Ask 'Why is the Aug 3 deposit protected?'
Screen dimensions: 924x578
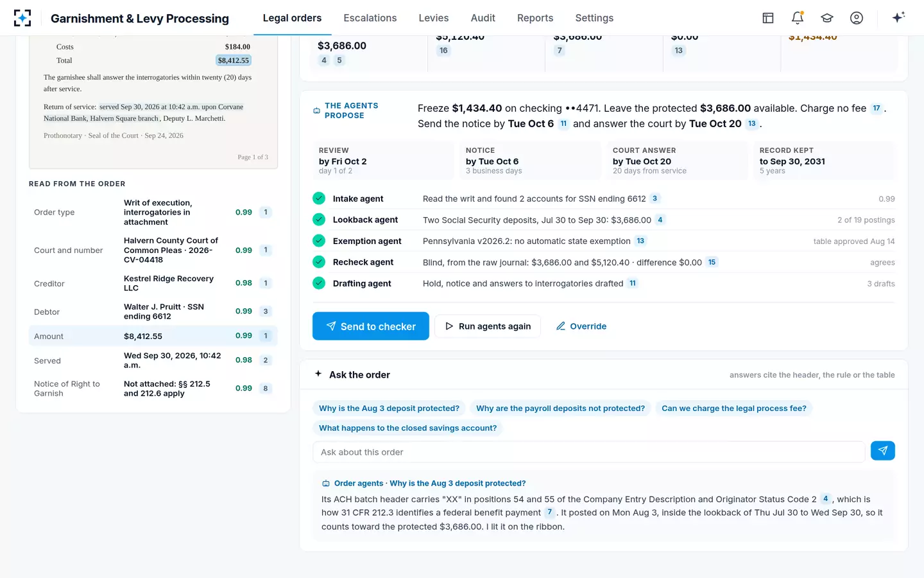click(389, 408)
